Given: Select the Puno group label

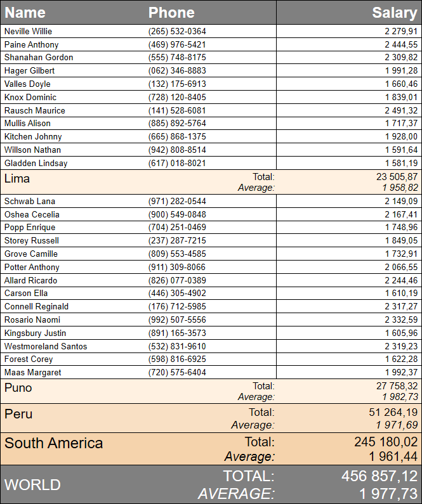Looking at the screenshot, I should click(18, 387).
